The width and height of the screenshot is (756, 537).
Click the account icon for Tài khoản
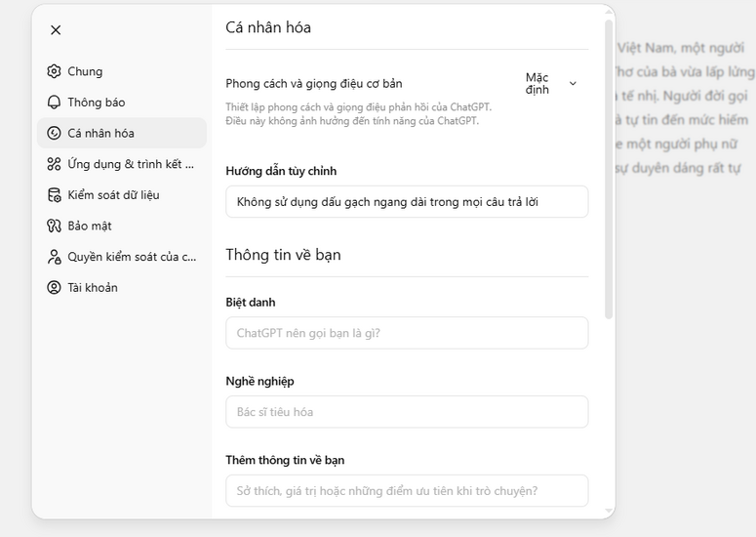pos(54,288)
